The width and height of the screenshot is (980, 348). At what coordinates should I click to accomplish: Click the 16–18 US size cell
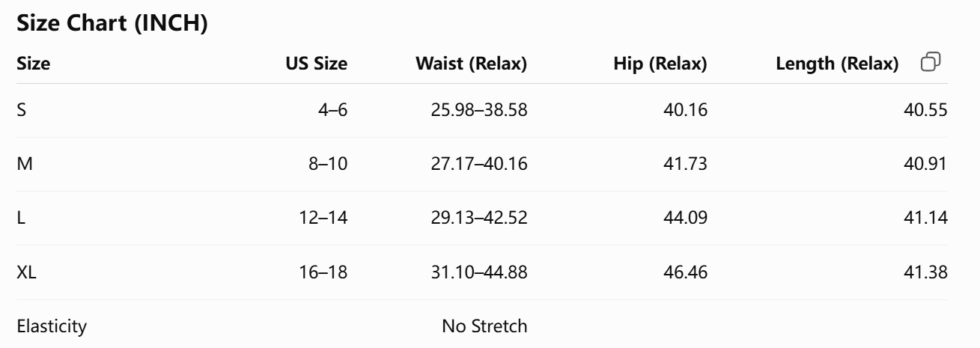pos(324,272)
